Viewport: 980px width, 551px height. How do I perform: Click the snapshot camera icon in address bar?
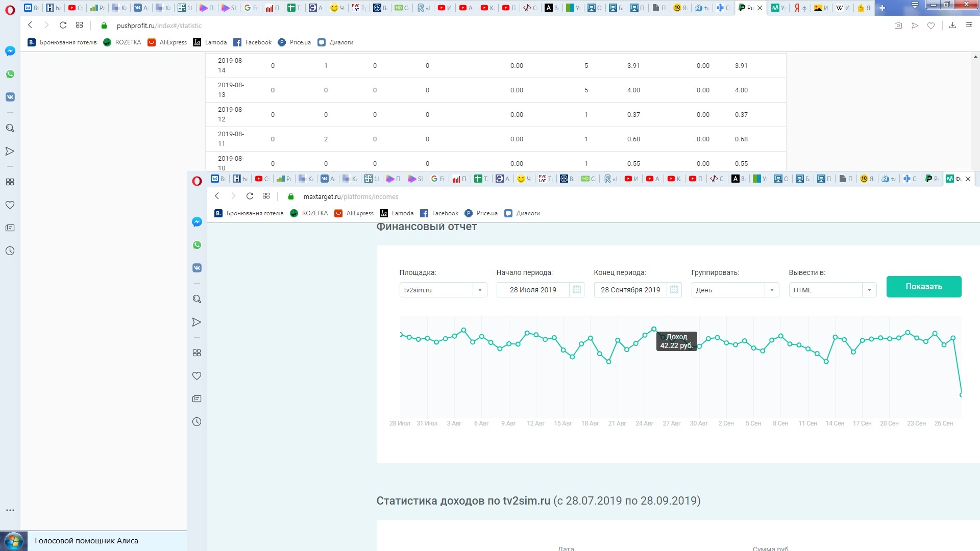898,26
